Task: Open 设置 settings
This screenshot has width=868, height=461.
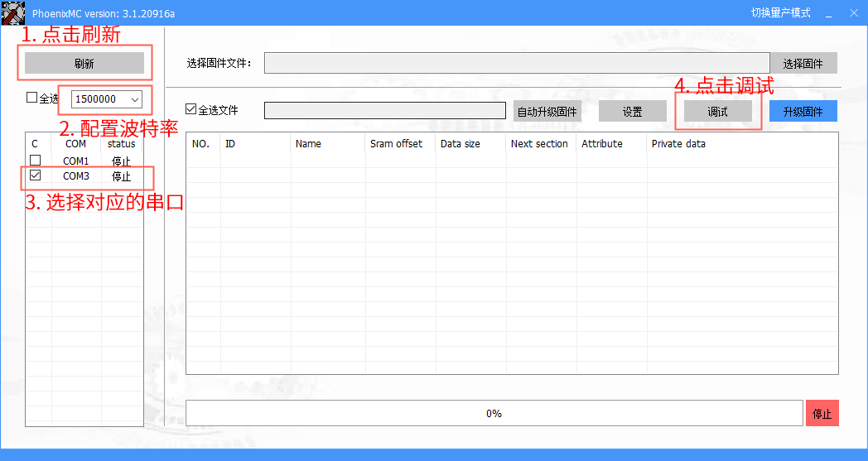Action: 632,112
